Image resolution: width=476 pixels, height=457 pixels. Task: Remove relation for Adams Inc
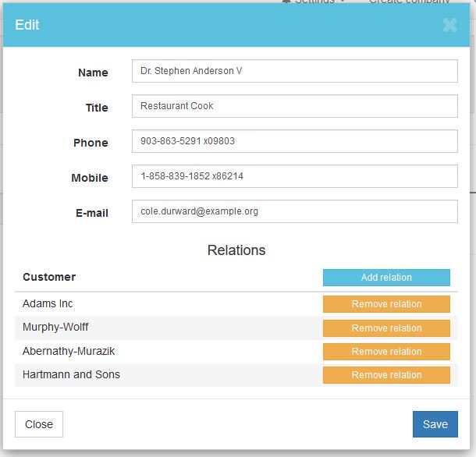tap(386, 304)
